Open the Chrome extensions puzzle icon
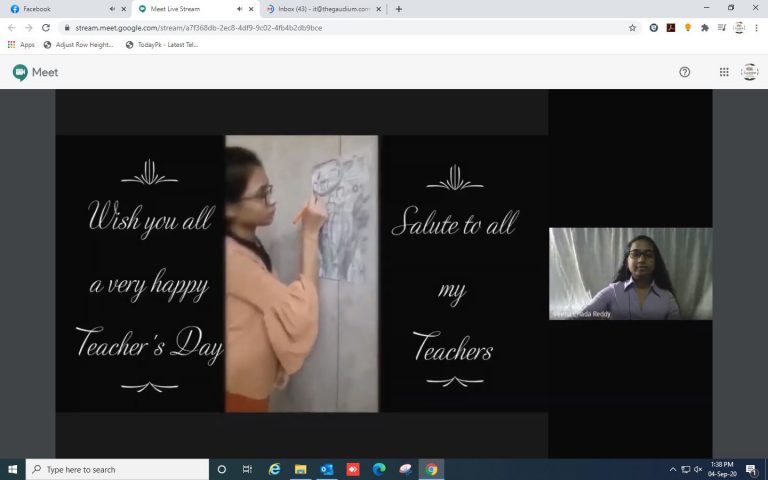The height and width of the screenshot is (480, 768). (x=705, y=28)
